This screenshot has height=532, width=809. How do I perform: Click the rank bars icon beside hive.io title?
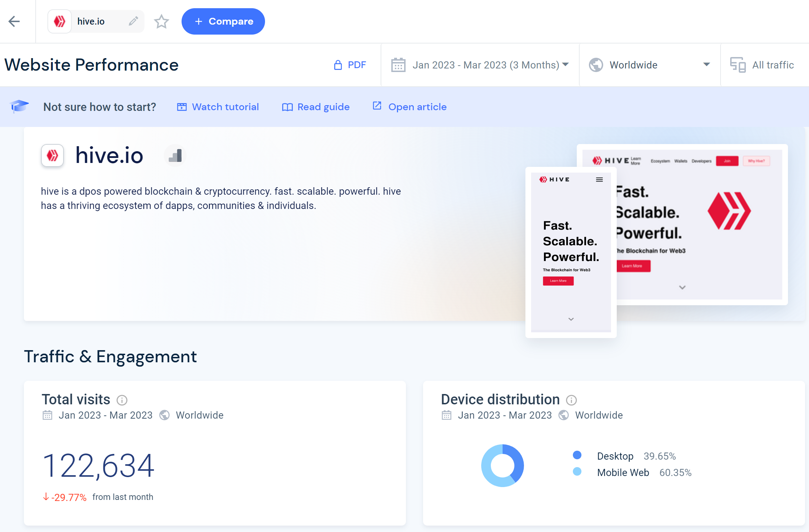pos(175,155)
